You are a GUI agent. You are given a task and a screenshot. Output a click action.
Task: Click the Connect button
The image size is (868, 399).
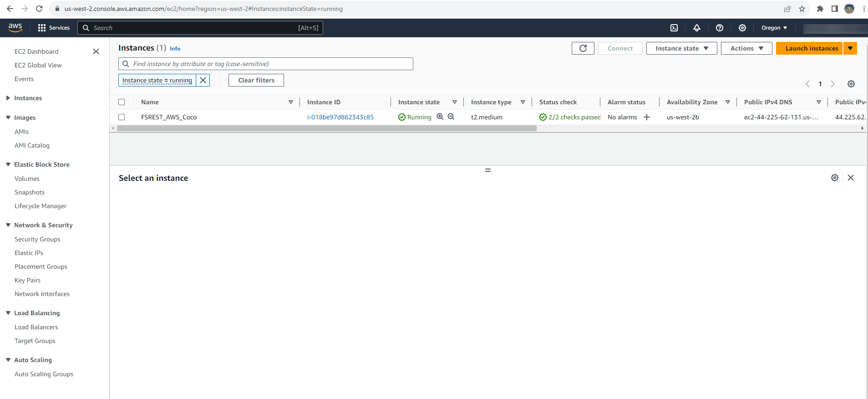point(620,48)
